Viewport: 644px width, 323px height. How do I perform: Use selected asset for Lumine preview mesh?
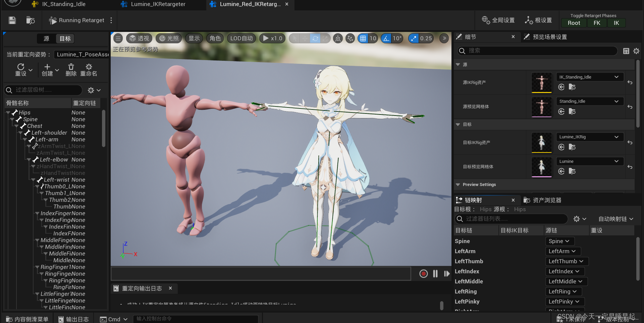(561, 171)
